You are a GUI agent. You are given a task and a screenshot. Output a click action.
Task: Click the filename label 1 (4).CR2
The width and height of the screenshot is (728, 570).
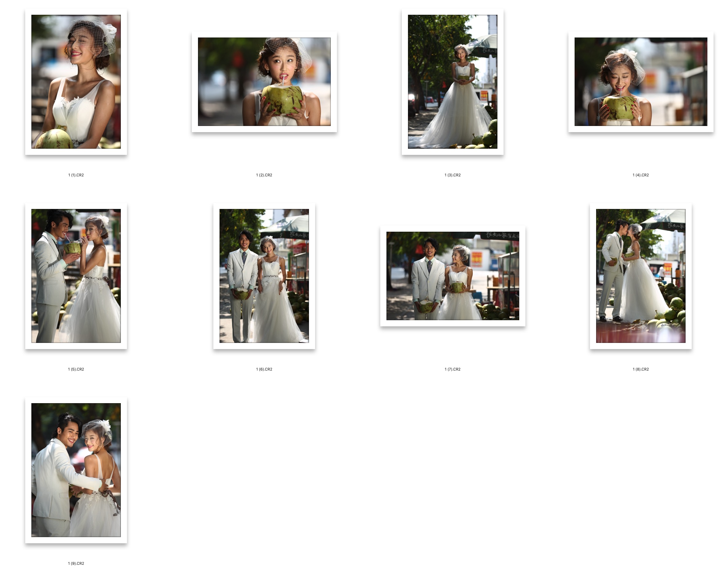(x=640, y=175)
